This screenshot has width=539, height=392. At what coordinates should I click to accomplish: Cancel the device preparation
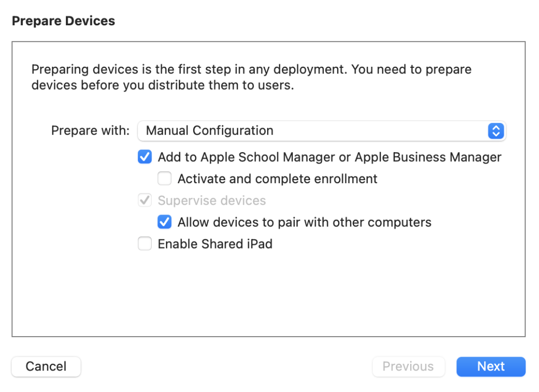46,366
